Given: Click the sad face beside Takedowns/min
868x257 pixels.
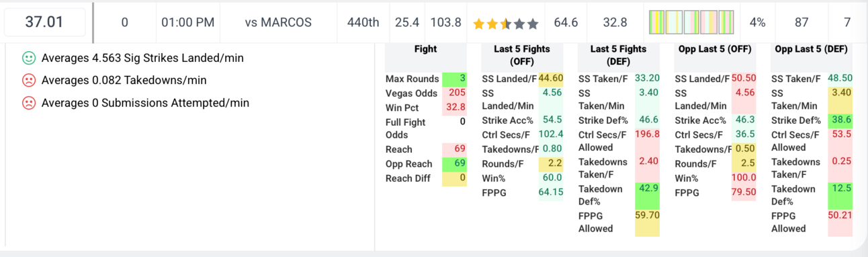Looking at the screenshot, I should [x=29, y=81].
